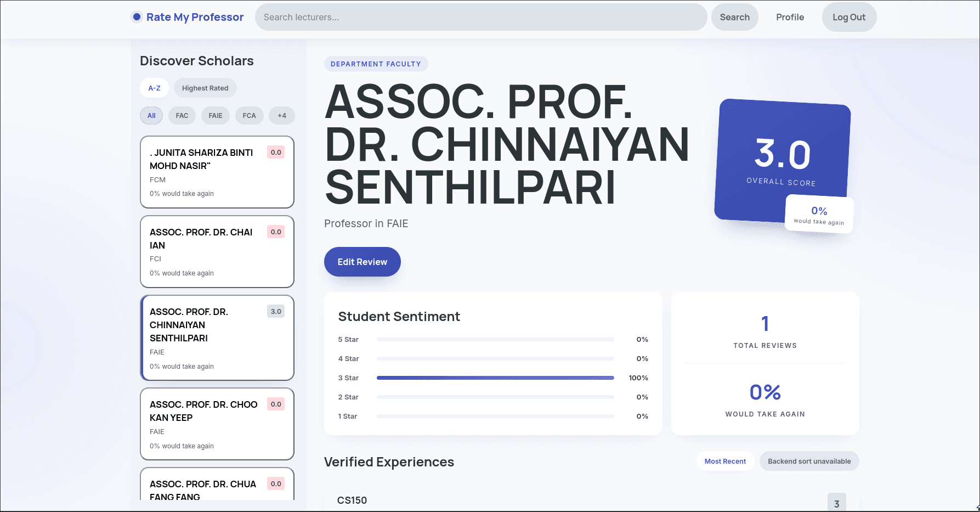Open the Profile page
This screenshot has width=980, height=512.
pyautogui.click(x=790, y=17)
